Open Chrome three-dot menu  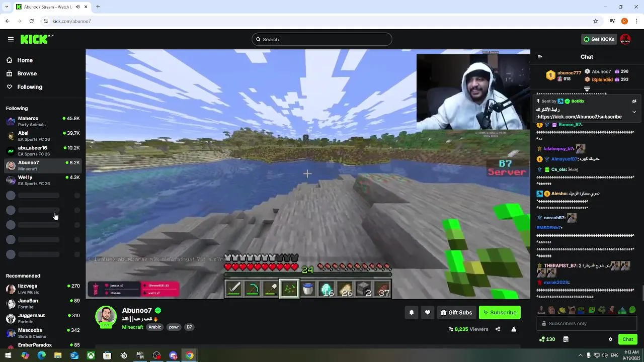pos(637,21)
